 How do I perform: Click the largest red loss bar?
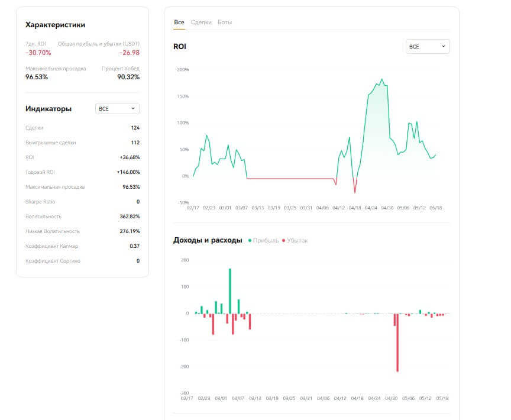point(397,342)
